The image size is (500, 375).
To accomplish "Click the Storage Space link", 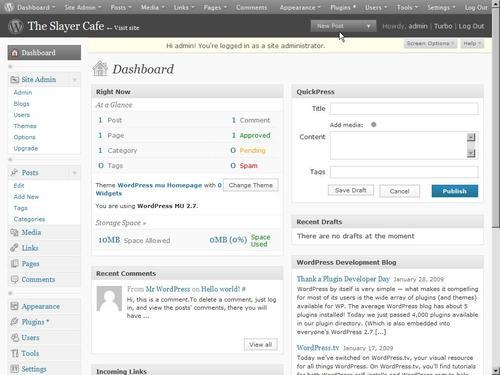I will point(121,223).
